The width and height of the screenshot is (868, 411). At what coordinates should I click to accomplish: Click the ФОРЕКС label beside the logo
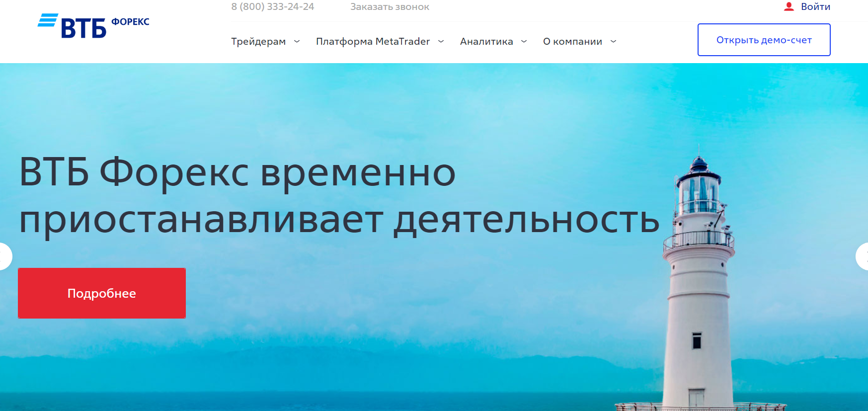tap(130, 22)
